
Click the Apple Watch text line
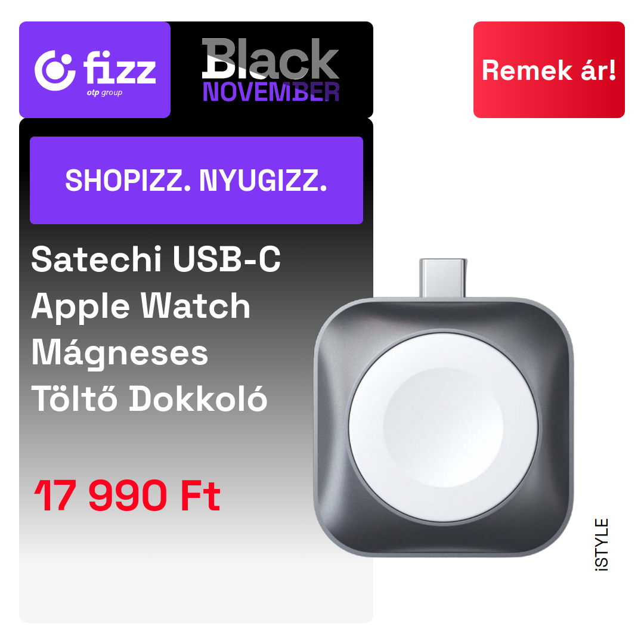click(x=141, y=306)
